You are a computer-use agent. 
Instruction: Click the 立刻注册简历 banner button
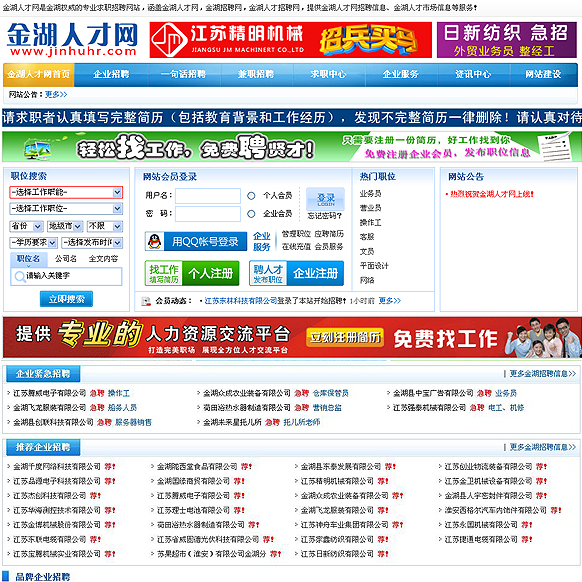[345, 337]
